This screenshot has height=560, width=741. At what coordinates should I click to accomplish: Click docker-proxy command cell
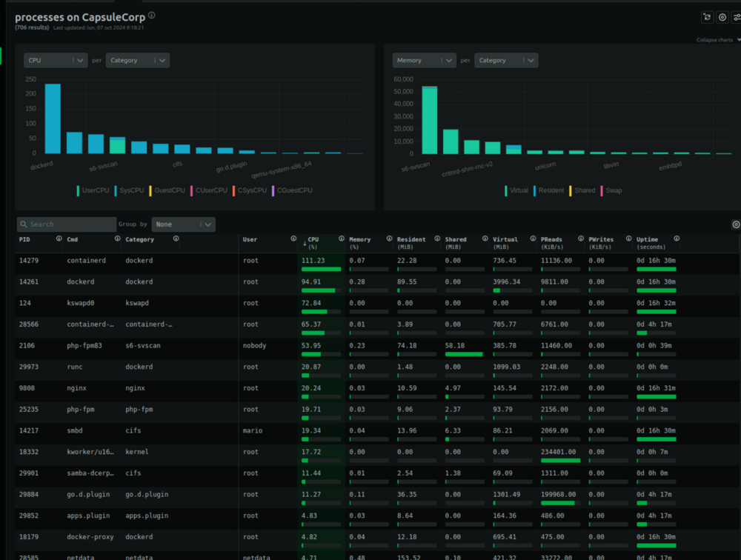90,537
